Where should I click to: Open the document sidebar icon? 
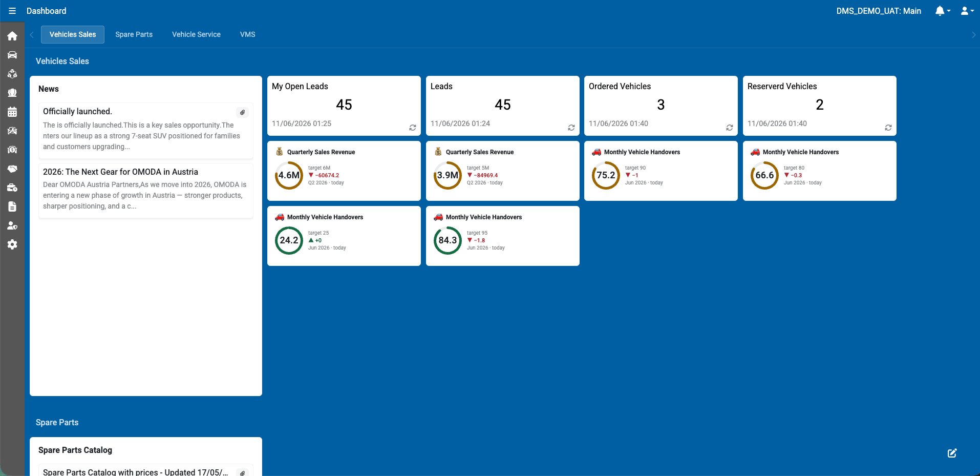click(x=12, y=206)
